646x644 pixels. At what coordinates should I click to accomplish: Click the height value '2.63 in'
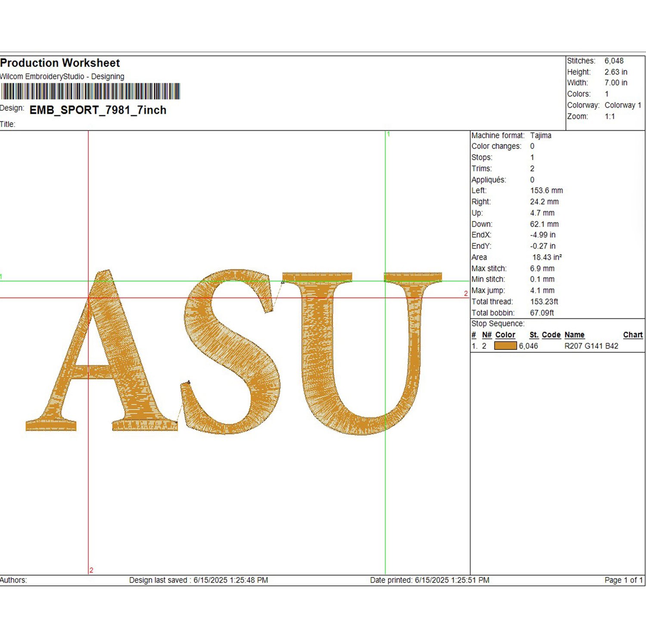(616, 72)
